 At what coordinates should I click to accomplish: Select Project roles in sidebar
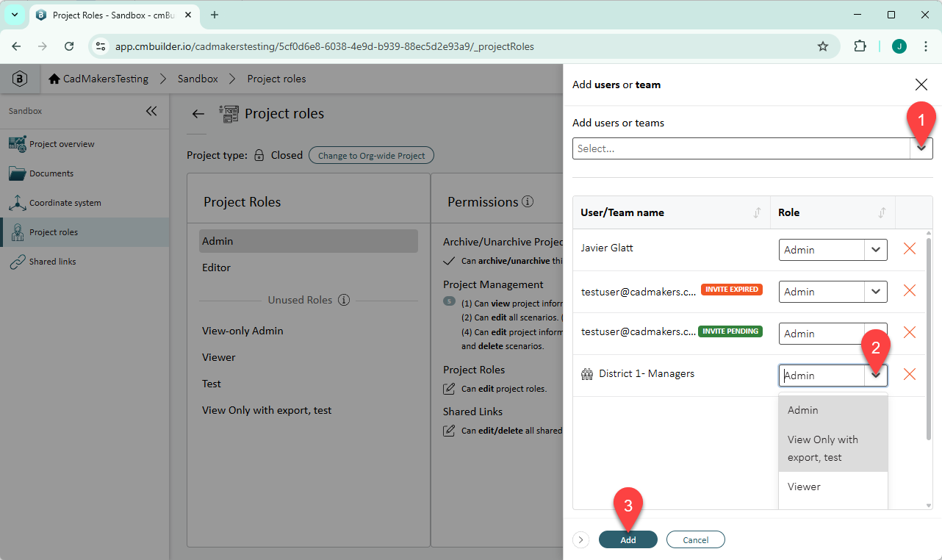tap(85, 232)
